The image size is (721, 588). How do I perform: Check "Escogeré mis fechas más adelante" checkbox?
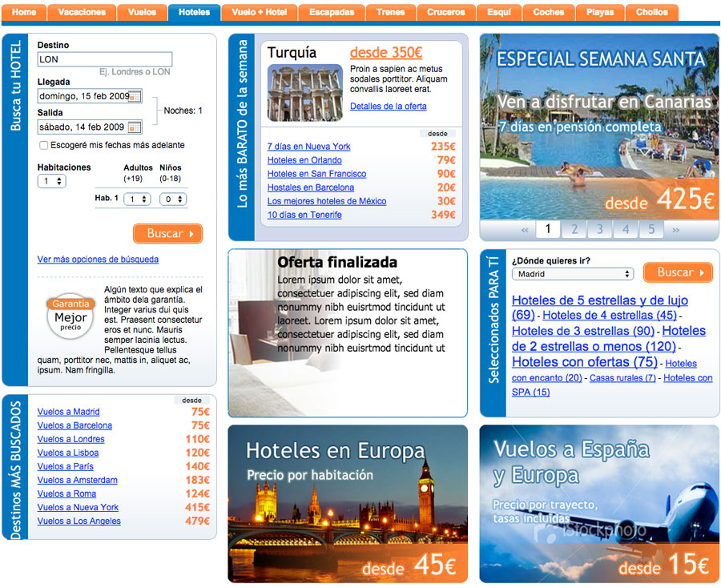tap(44, 146)
